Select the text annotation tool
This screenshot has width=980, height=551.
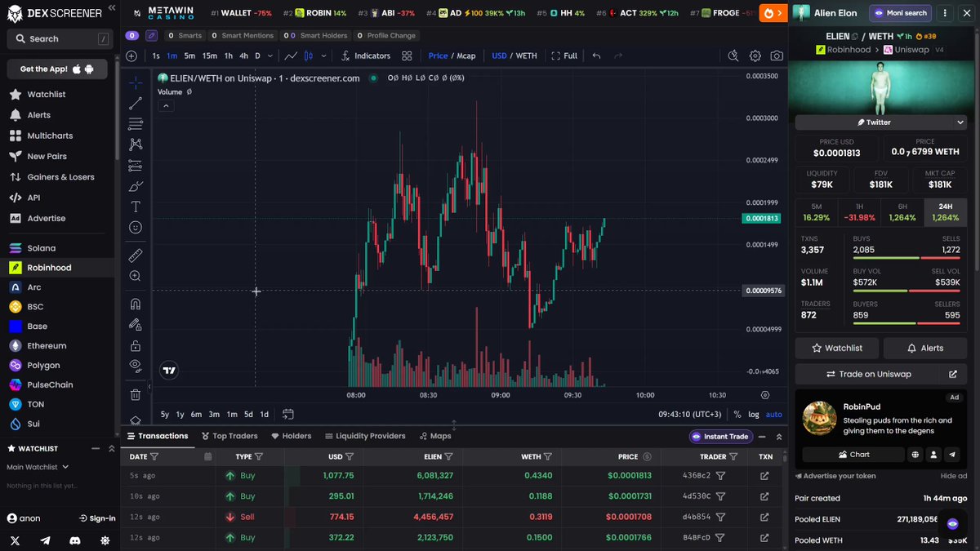pos(136,207)
